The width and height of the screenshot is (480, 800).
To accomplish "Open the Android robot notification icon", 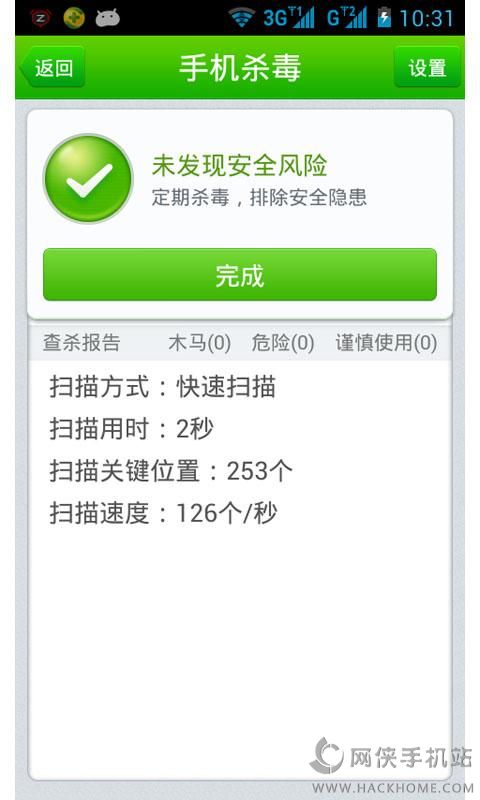I will pos(108,18).
